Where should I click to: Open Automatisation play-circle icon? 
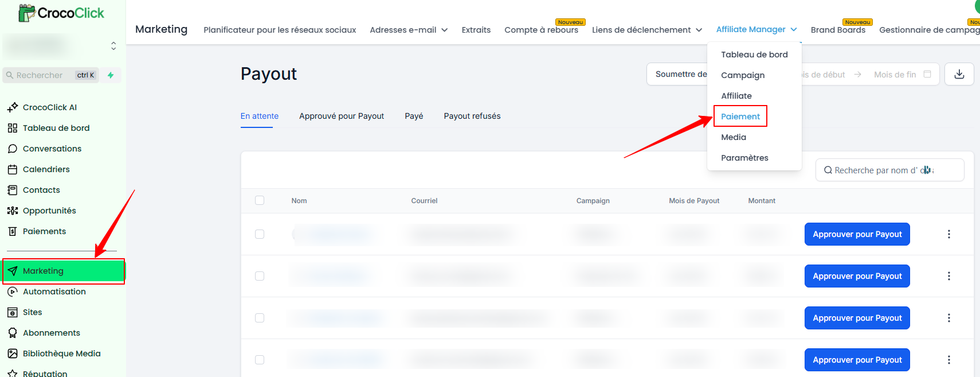[13, 292]
